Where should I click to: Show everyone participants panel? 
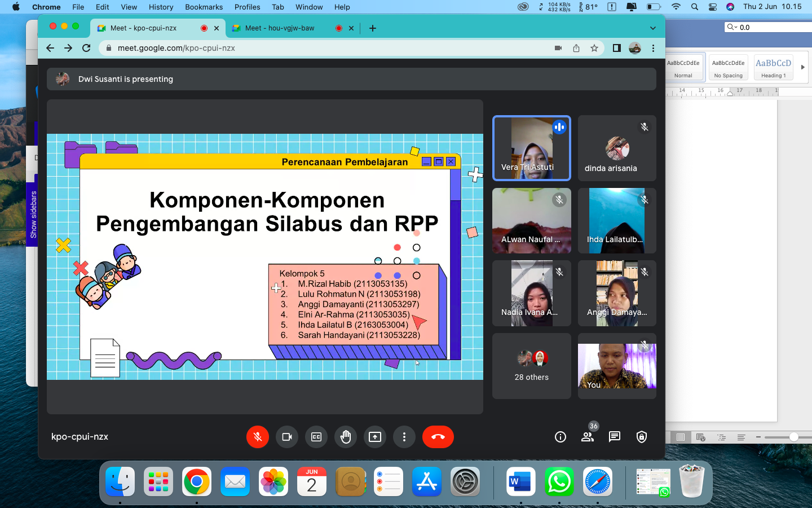tap(588, 437)
